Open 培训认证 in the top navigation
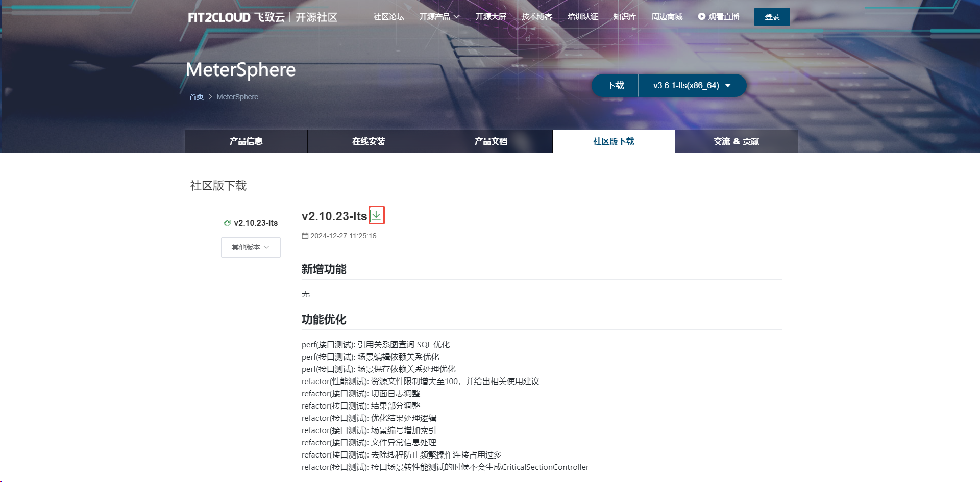 [x=583, y=17]
